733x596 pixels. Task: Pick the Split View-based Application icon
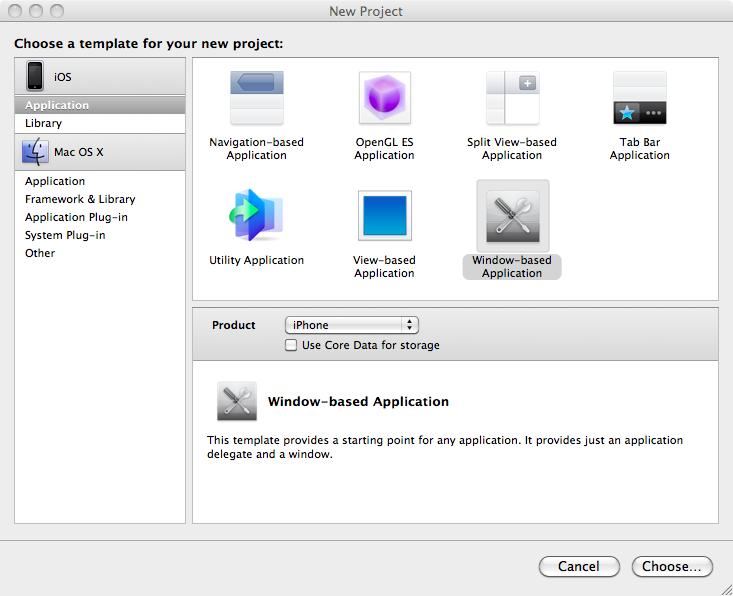[512, 98]
